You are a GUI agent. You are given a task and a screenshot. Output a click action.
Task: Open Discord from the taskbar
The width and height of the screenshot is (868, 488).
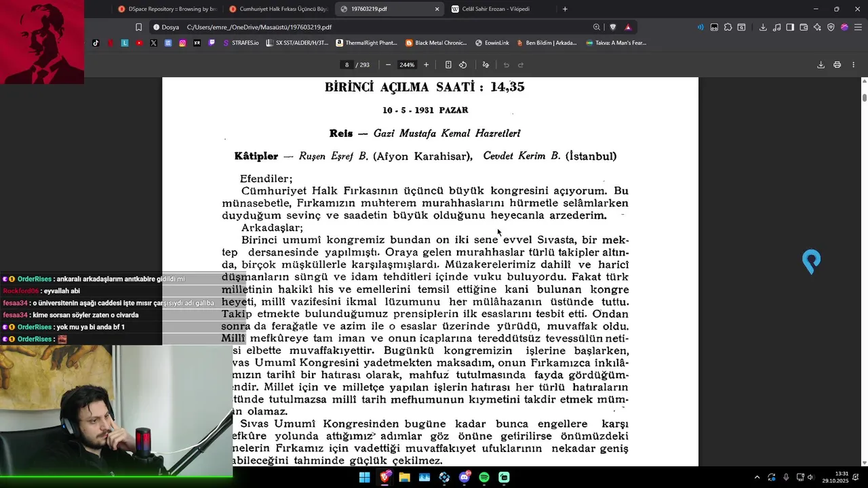(x=464, y=477)
